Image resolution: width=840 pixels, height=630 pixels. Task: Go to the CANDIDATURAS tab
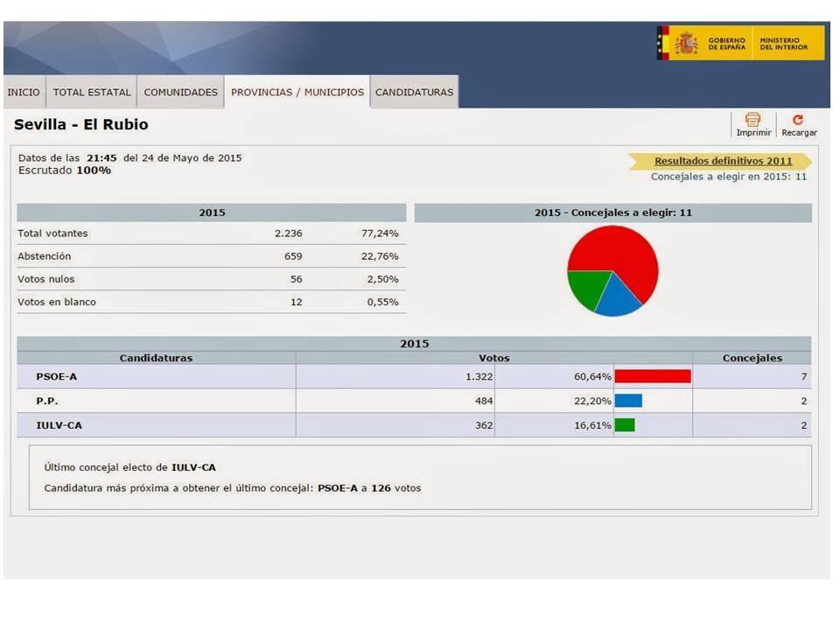click(414, 92)
